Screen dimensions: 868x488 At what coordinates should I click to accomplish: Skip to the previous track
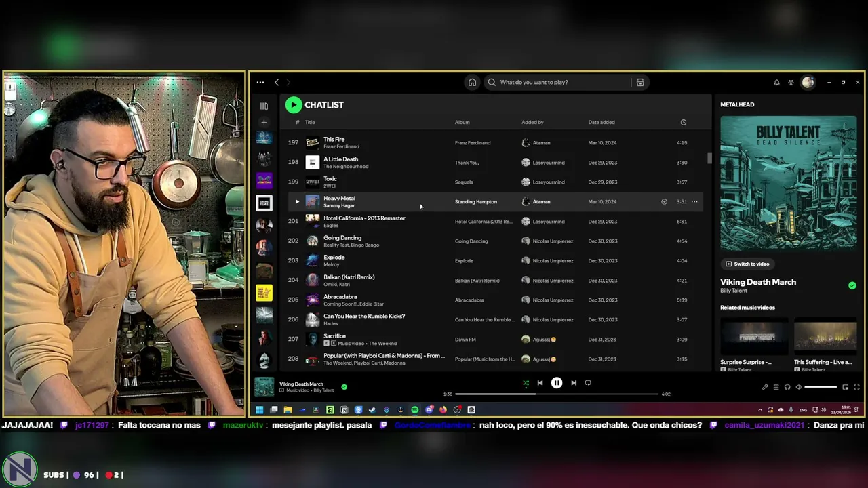tap(540, 383)
